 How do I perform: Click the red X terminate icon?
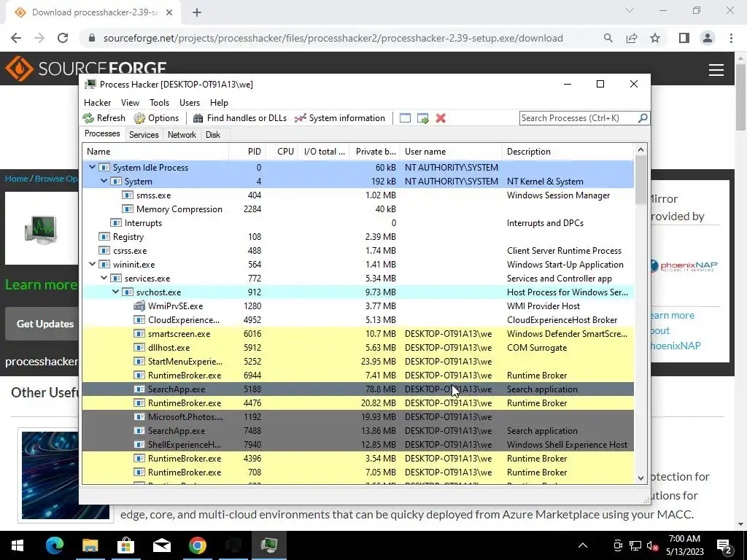pyautogui.click(x=441, y=118)
